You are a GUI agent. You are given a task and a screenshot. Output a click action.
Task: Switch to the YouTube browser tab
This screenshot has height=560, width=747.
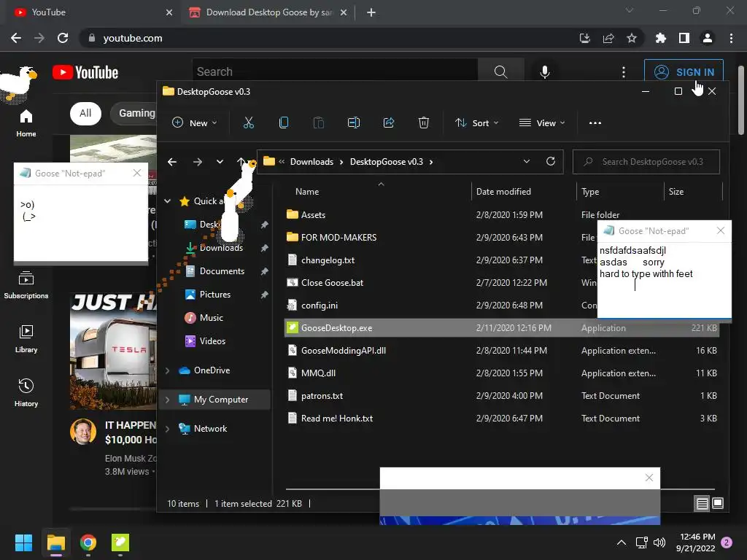coord(90,12)
